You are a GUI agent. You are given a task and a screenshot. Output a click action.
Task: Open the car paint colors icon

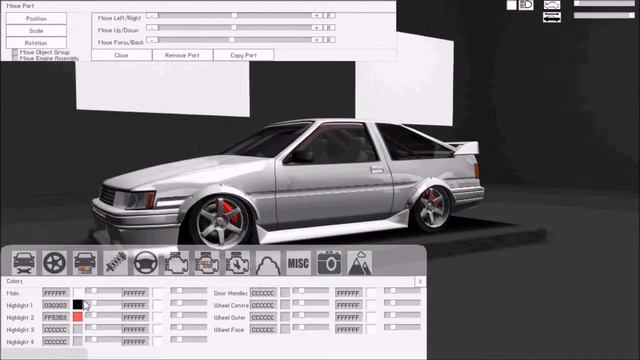[x=85, y=262]
